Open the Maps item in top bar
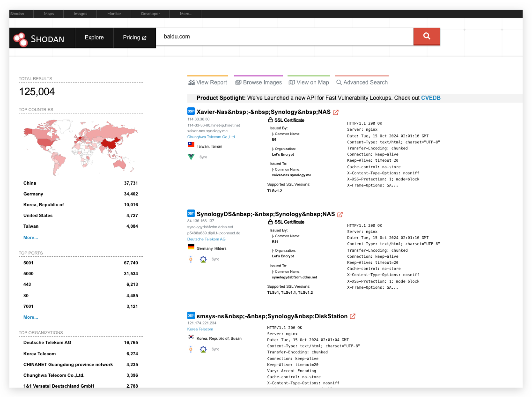Viewport: 532px width, 397px height. click(x=49, y=14)
